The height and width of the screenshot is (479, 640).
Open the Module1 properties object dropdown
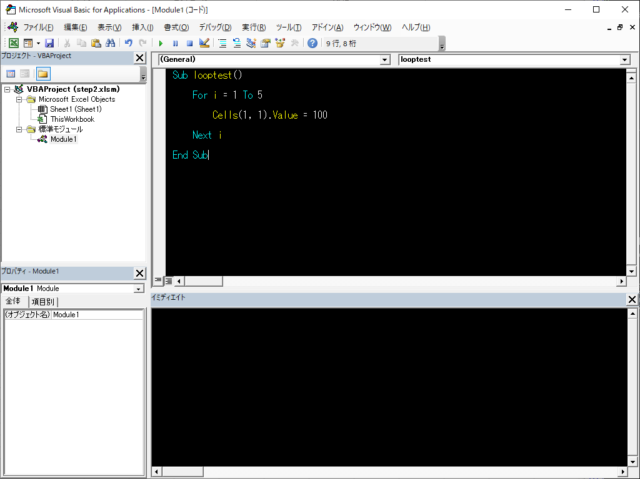[x=139, y=288]
